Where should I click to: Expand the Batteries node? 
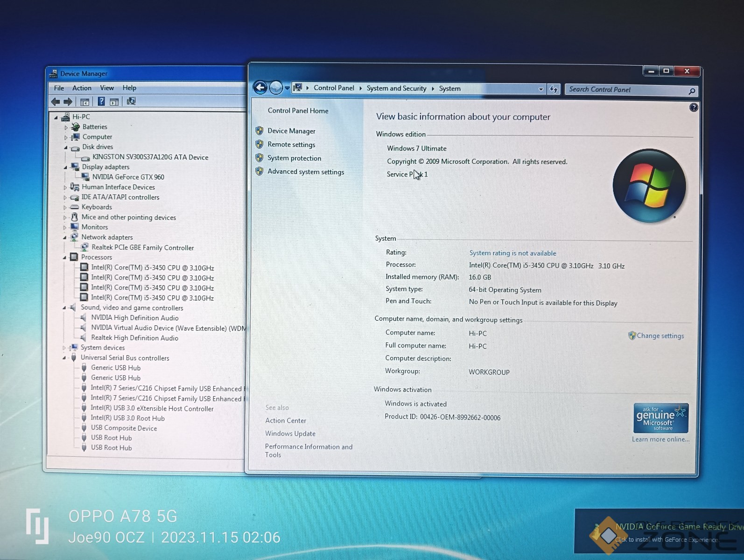[66, 127]
